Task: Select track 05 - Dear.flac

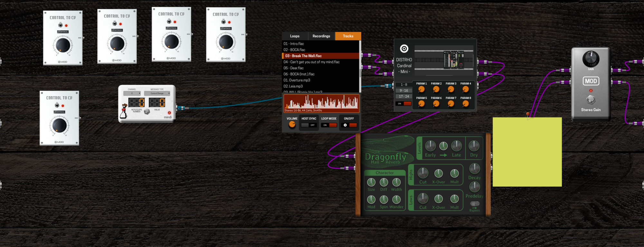Action: click(x=320, y=68)
